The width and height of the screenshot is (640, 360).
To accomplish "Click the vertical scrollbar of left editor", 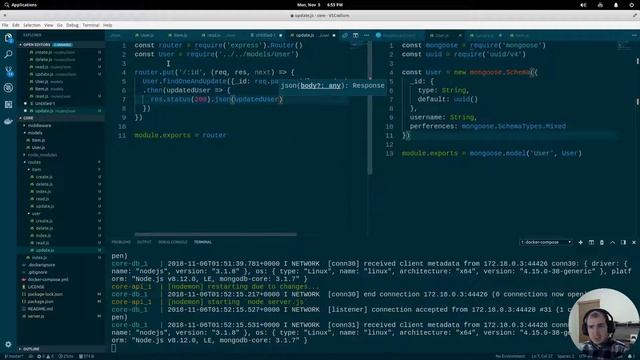I will click(370, 108).
